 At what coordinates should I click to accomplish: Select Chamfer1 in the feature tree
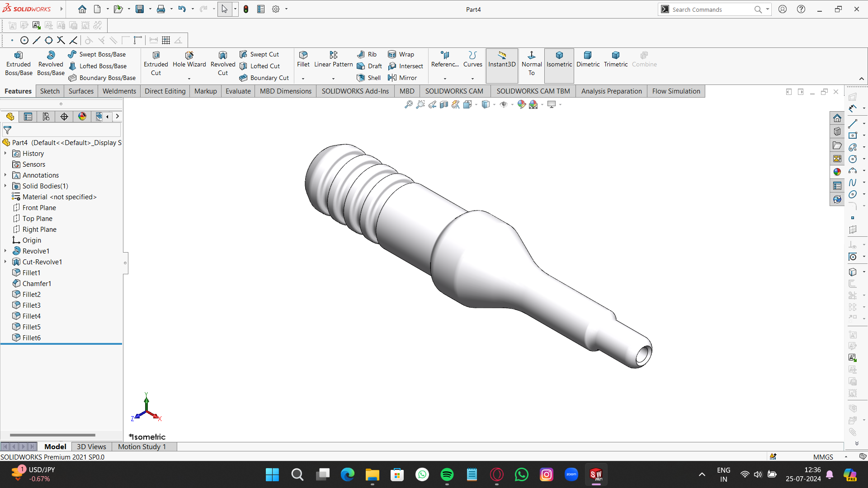click(x=37, y=283)
